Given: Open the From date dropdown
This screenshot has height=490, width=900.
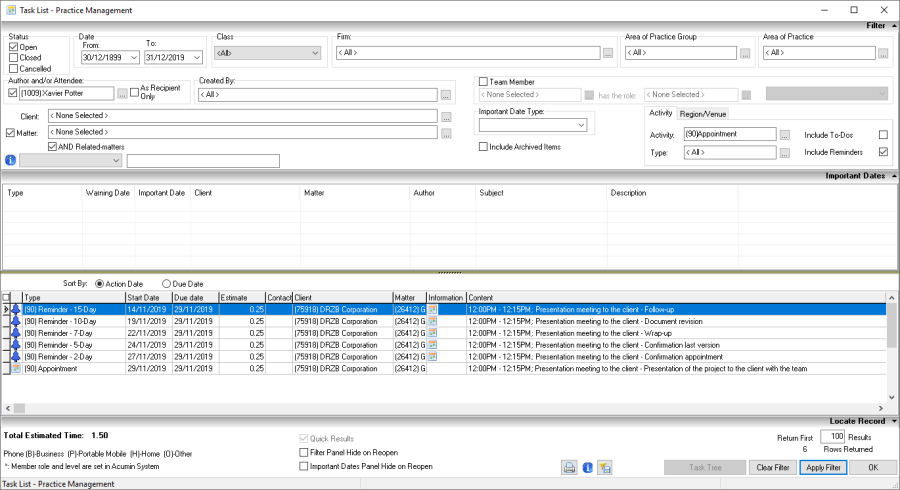Looking at the screenshot, I should pos(134,57).
